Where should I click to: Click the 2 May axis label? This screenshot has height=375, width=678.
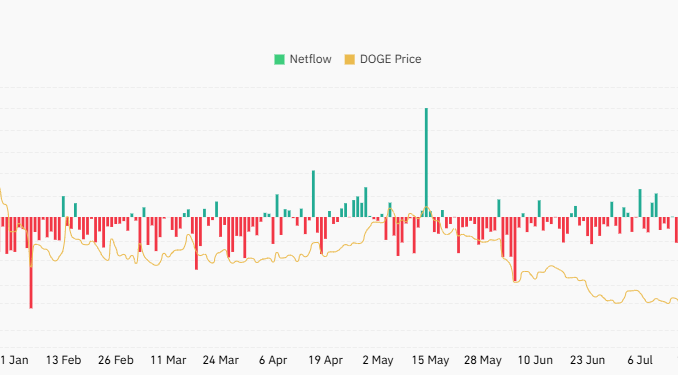378,360
